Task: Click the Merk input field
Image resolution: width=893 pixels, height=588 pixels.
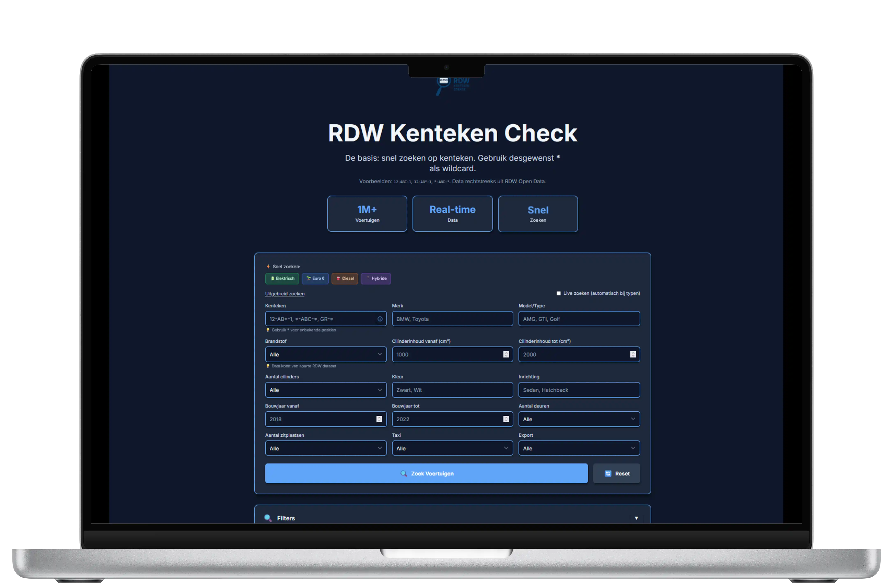Action: point(452,319)
